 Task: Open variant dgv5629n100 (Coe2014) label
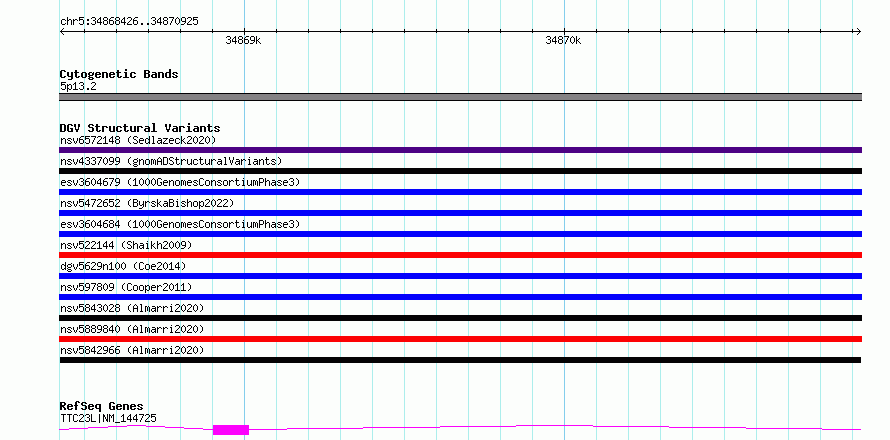pyautogui.click(x=123, y=266)
